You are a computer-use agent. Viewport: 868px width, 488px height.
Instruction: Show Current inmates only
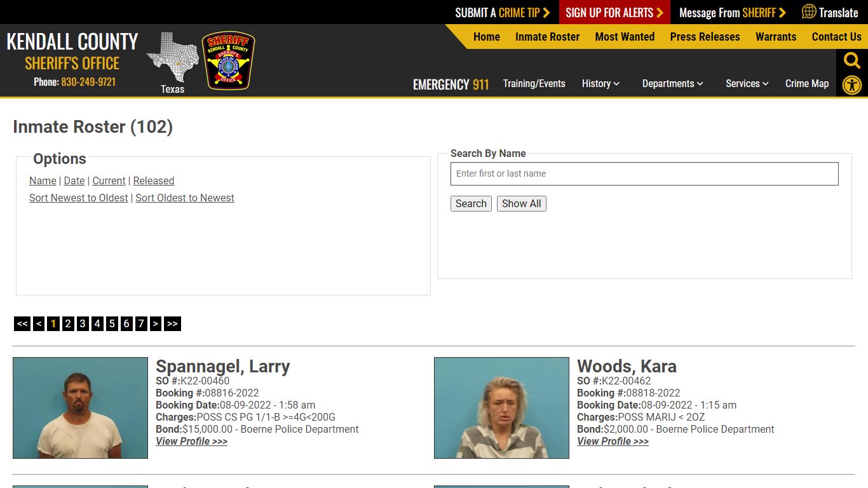109,180
